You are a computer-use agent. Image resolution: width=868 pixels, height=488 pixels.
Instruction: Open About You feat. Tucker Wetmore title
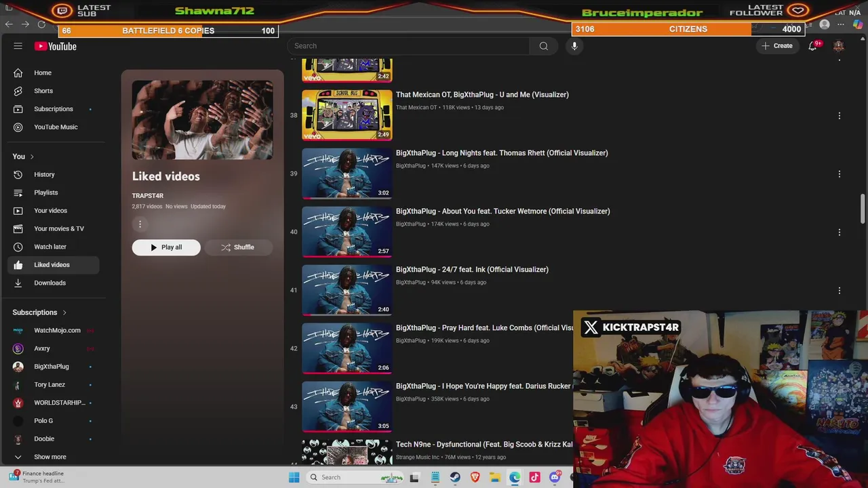[502, 211]
